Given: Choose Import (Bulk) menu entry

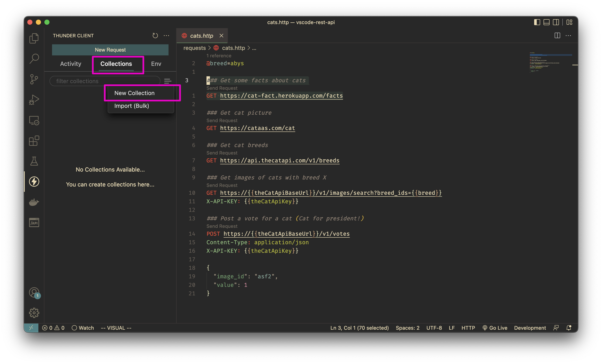Looking at the screenshot, I should click(141, 106).
